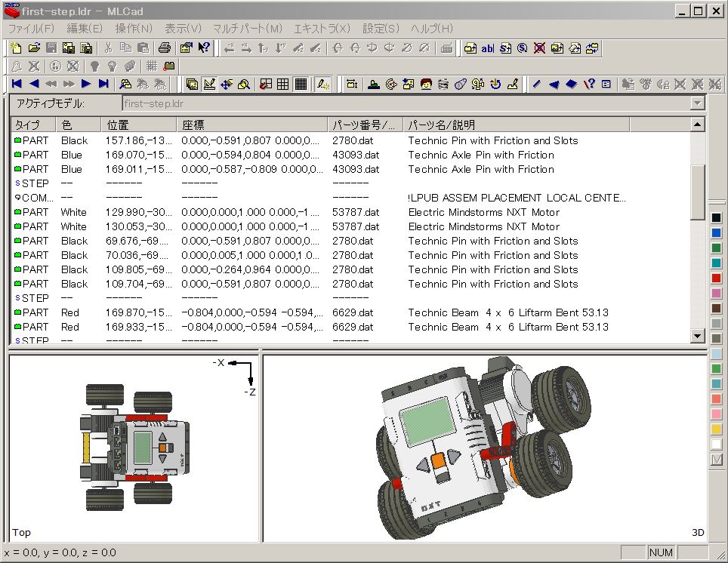Add a line primitive

click(x=537, y=84)
